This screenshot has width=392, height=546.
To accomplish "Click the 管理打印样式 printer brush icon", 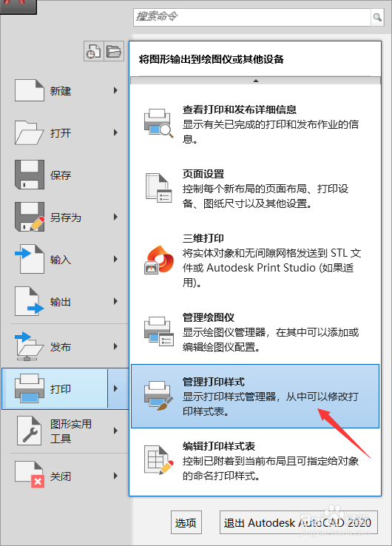I will (x=159, y=396).
